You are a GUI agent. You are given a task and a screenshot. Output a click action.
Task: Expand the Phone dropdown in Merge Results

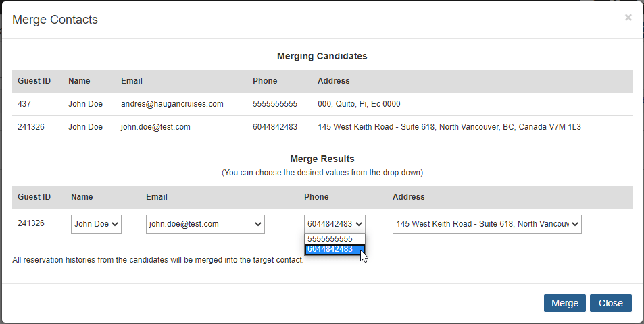pyautogui.click(x=335, y=224)
